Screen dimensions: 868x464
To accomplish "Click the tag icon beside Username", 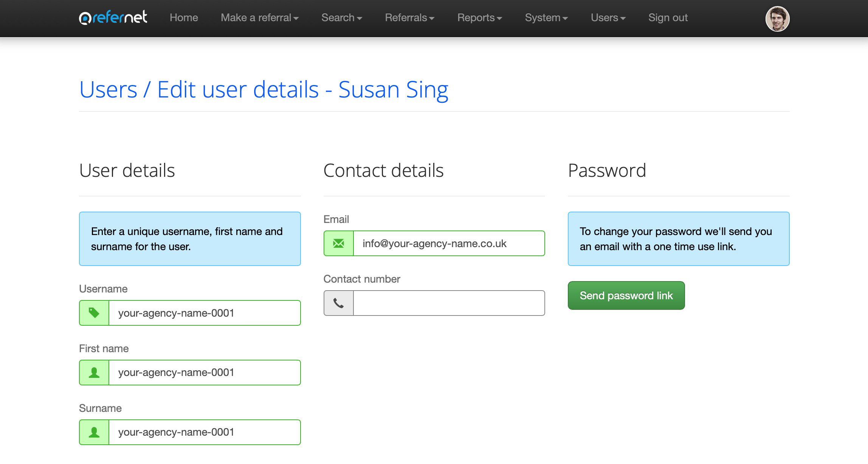I will pyautogui.click(x=94, y=313).
